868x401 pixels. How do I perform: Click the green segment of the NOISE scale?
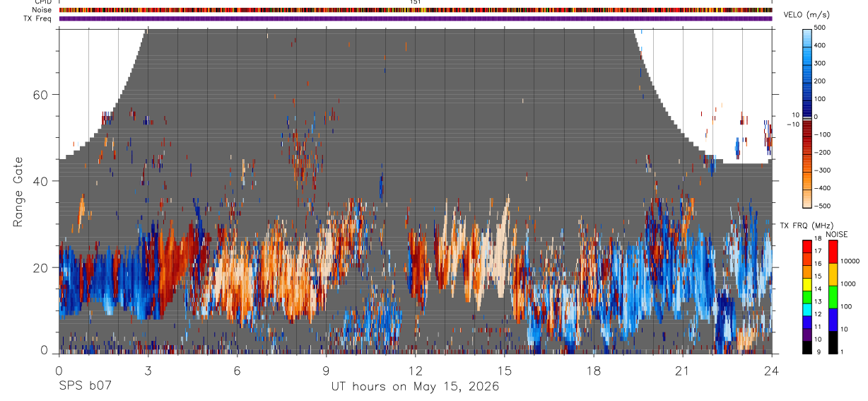coord(833,297)
